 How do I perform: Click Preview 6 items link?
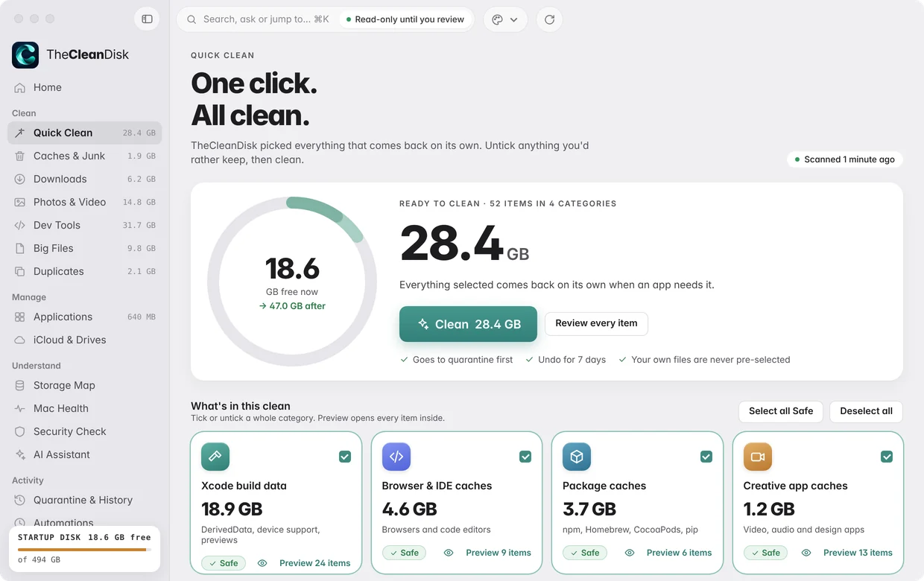pyautogui.click(x=679, y=553)
